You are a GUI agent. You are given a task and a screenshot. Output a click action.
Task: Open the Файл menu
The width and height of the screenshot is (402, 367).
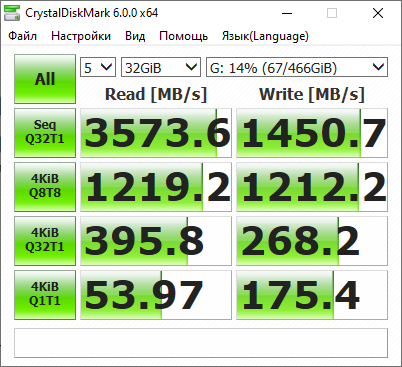coord(23,36)
